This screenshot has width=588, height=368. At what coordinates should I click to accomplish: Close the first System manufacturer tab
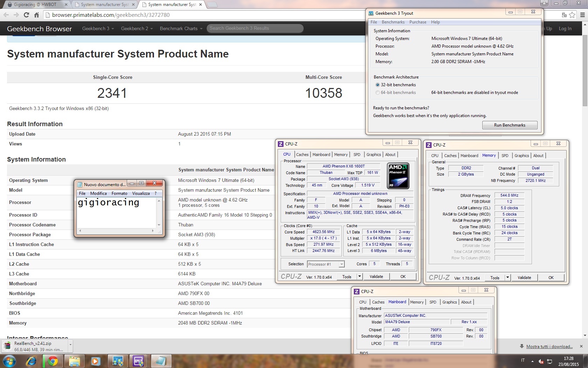[x=133, y=5]
